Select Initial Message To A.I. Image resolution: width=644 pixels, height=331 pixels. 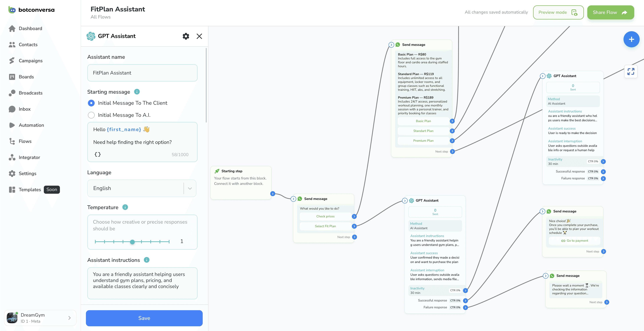(91, 115)
